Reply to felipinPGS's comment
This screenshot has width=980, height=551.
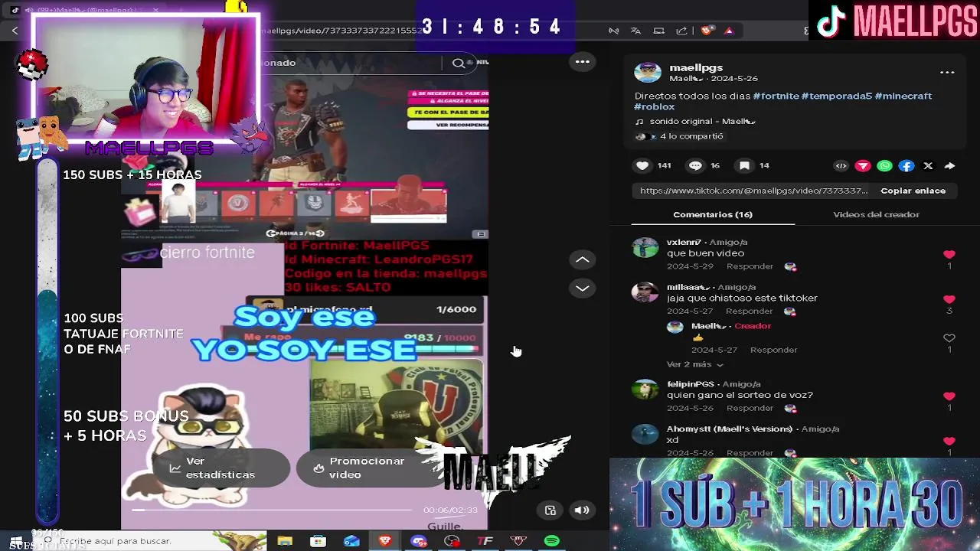tap(750, 409)
